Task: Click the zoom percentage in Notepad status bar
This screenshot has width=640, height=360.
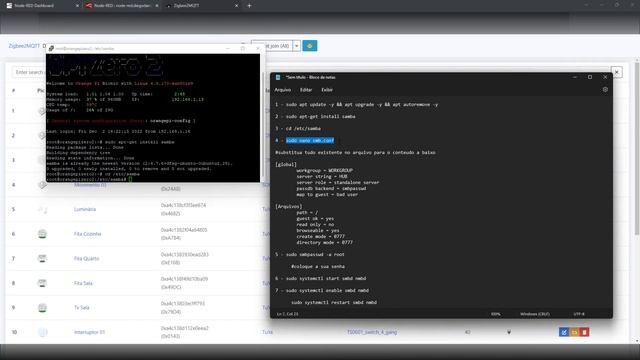Action: point(496,314)
